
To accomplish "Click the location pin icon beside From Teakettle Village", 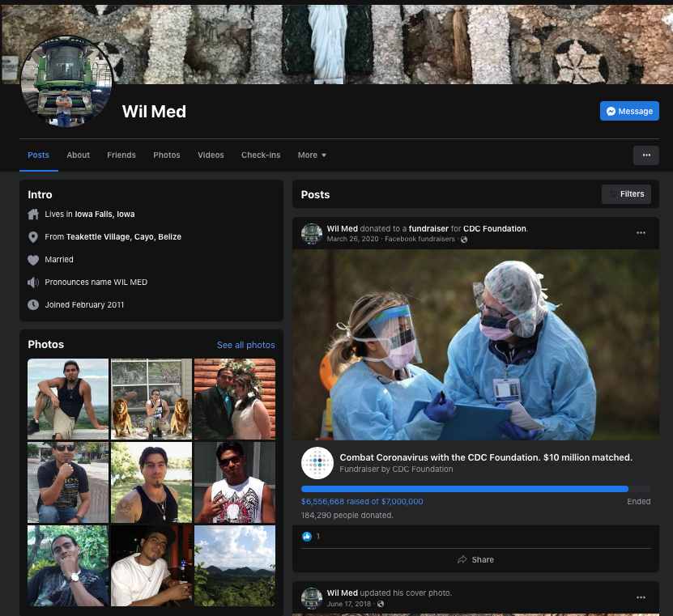I will pyautogui.click(x=33, y=237).
